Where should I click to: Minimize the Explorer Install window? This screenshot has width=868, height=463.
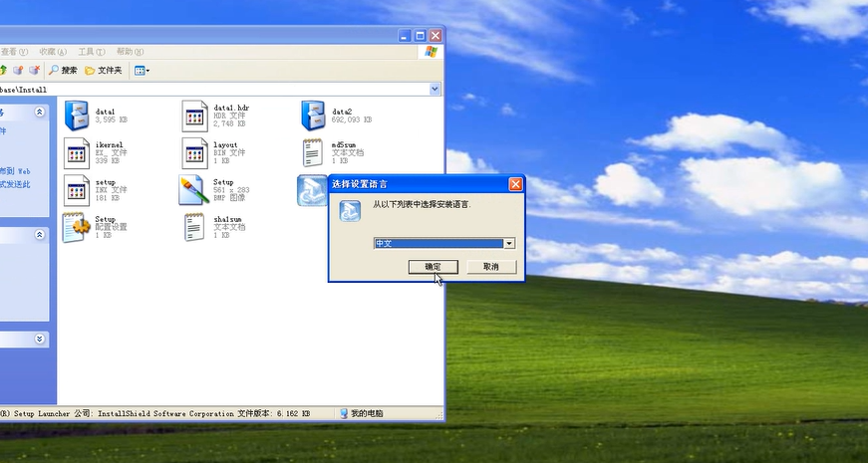405,36
